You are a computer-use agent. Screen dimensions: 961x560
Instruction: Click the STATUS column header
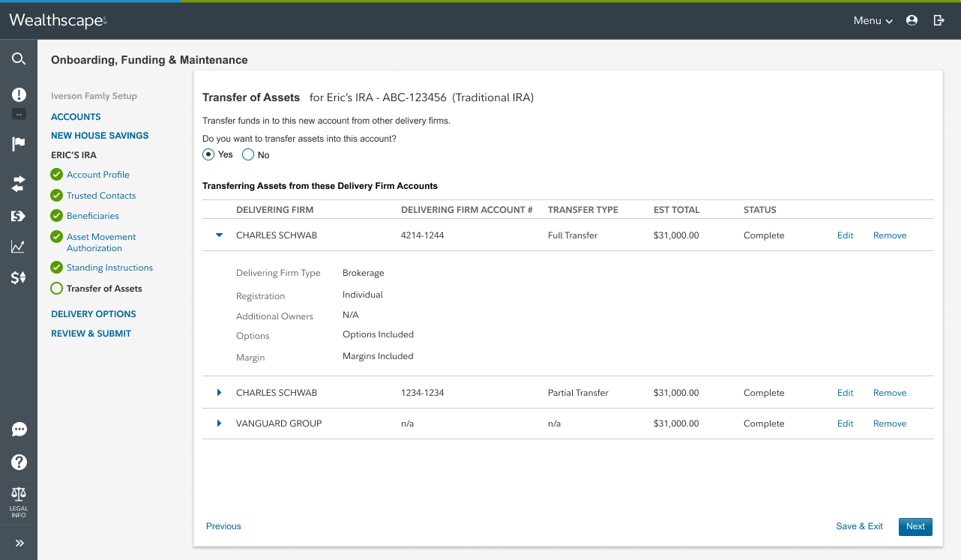(760, 210)
